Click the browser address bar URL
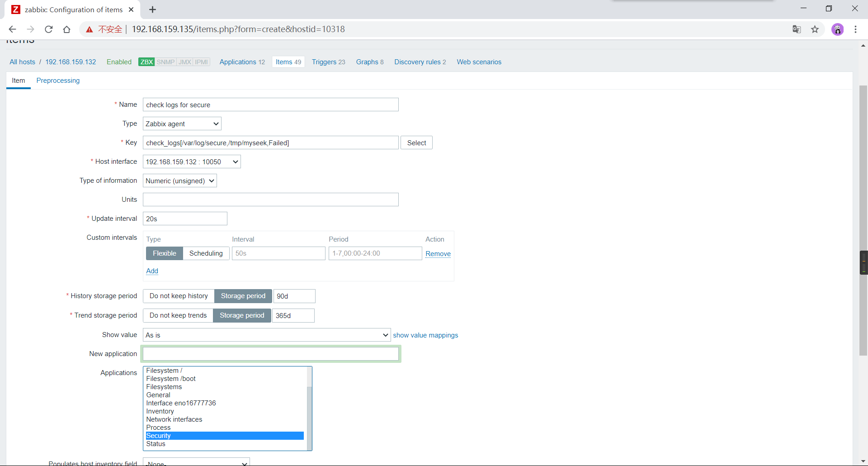 click(x=238, y=29)
